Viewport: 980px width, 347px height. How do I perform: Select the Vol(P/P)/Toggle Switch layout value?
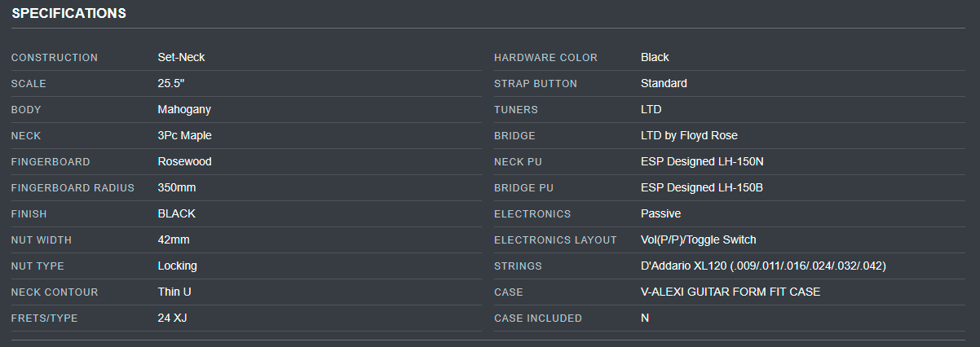pyautogui.click(x=699, y=239)
